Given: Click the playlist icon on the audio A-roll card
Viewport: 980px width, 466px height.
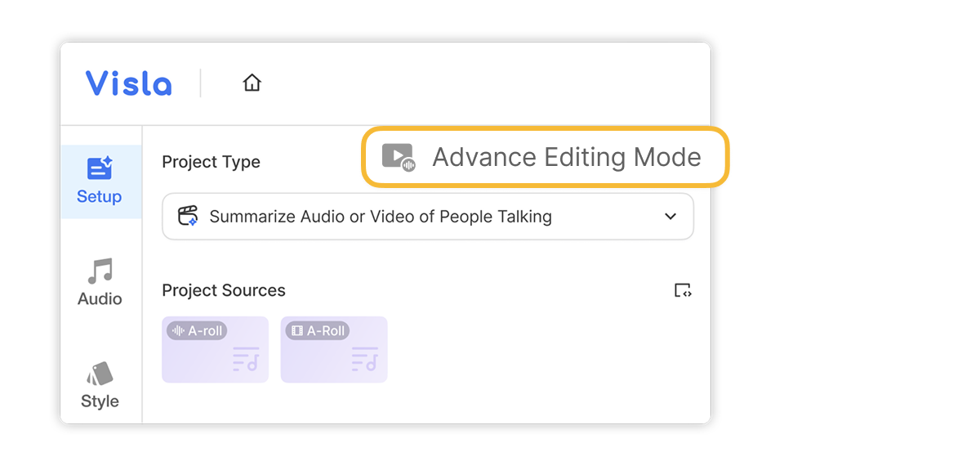Looking at the screenshot, I should (x=246, y=359).
